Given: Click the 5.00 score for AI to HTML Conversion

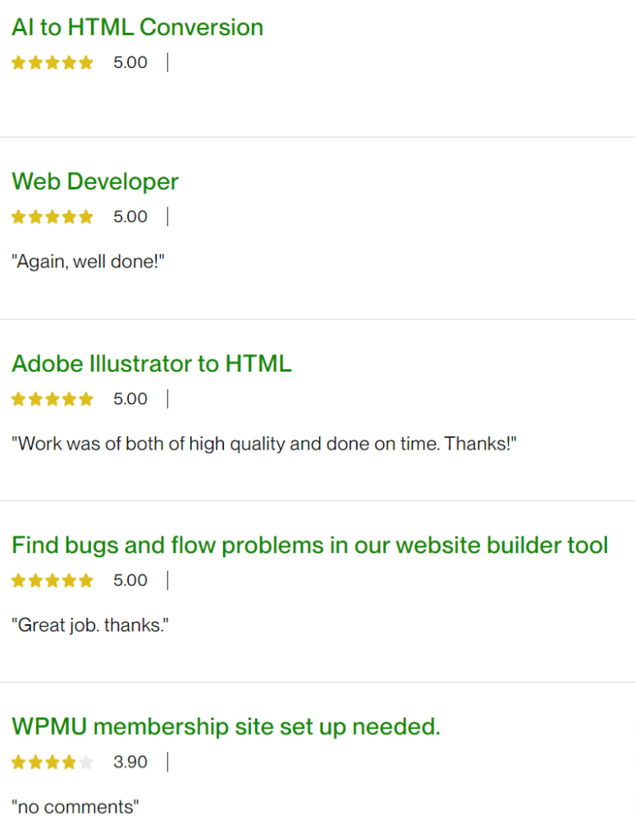Looking at the screenshot, I should [x=130, y=62].
